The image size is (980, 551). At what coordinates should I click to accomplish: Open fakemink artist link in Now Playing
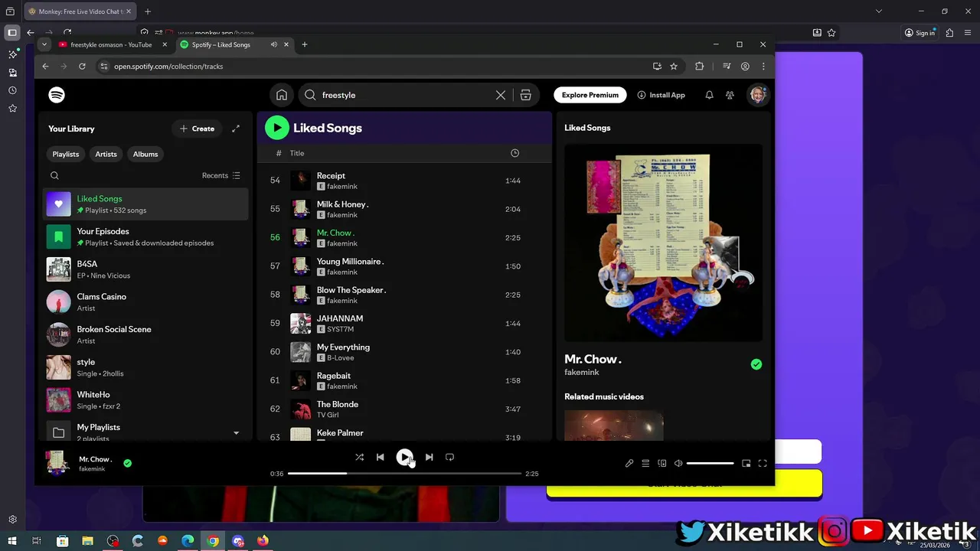click(x=582, y=372)
